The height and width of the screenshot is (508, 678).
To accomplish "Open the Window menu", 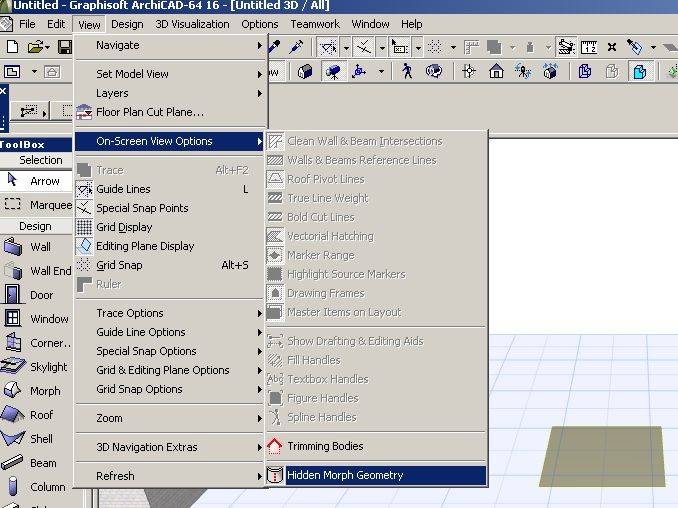I will click(x=370, y=24).
